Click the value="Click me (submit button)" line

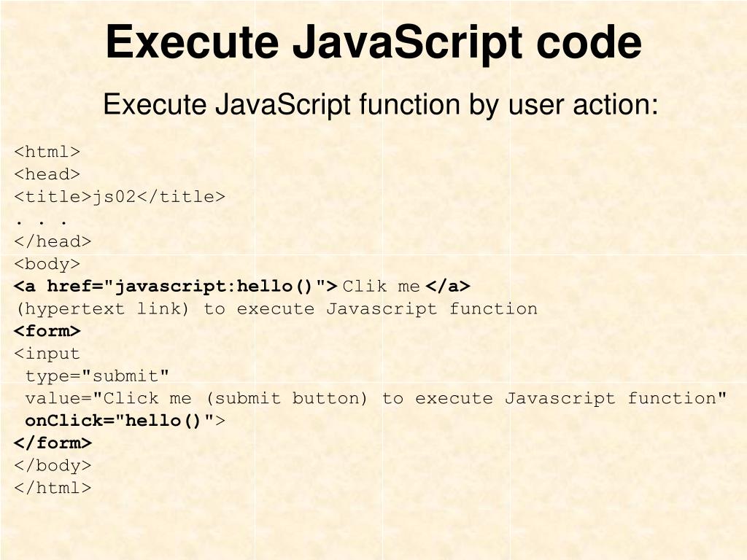[376, 398]
